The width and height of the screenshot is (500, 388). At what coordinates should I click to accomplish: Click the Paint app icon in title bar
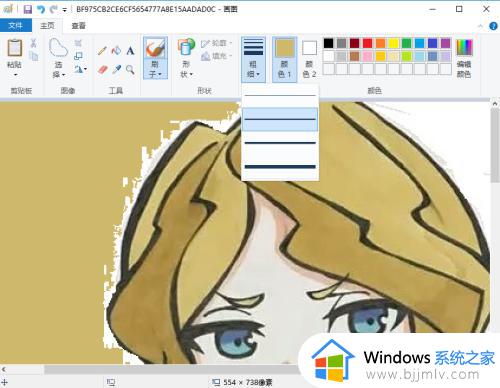tap(8, 9)
